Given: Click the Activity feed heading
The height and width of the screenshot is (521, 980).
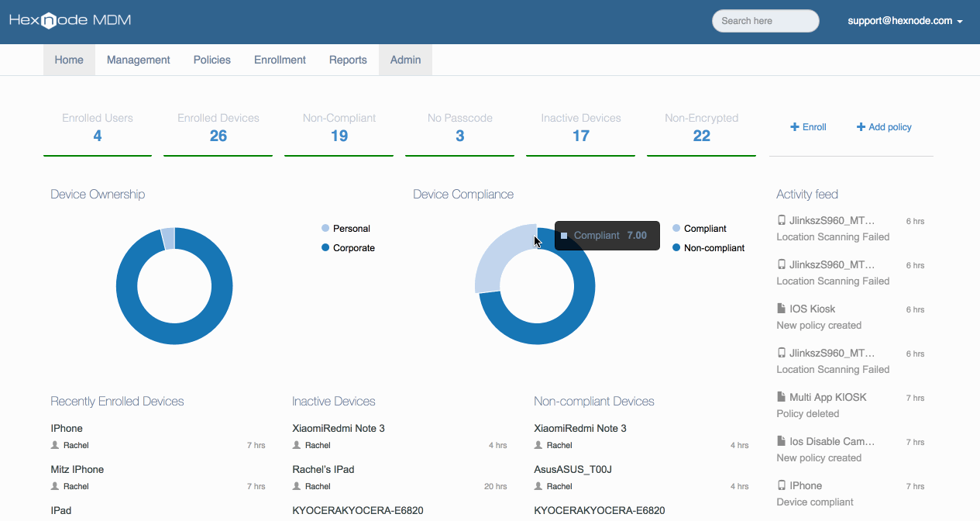Looking at the screenshot, I should (807, 194).
